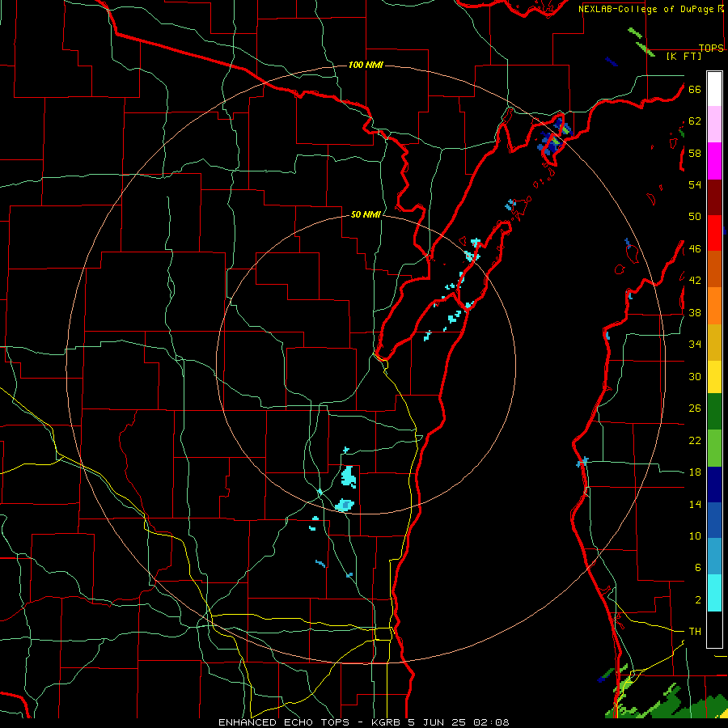The width and height of the screenshot is (728, 728).
Task: Select the 42 scale value
Action: click(695, 281)
